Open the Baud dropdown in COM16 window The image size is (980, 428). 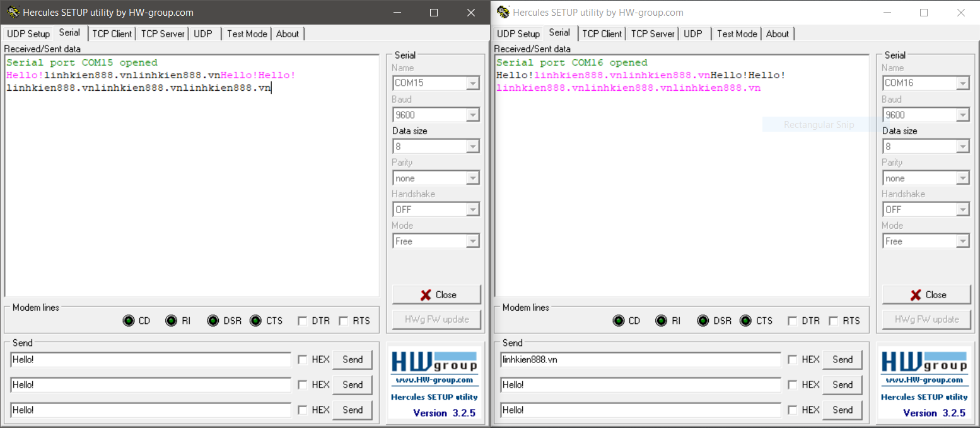pyautogui.click(x=962, y=115)
